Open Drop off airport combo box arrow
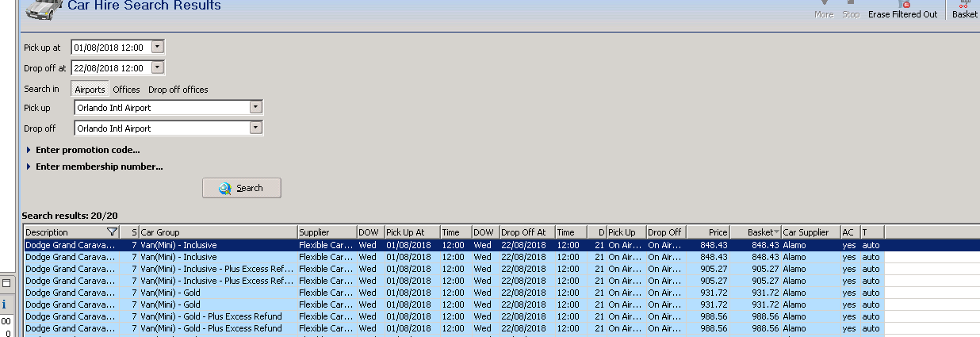 click(255, 128)
